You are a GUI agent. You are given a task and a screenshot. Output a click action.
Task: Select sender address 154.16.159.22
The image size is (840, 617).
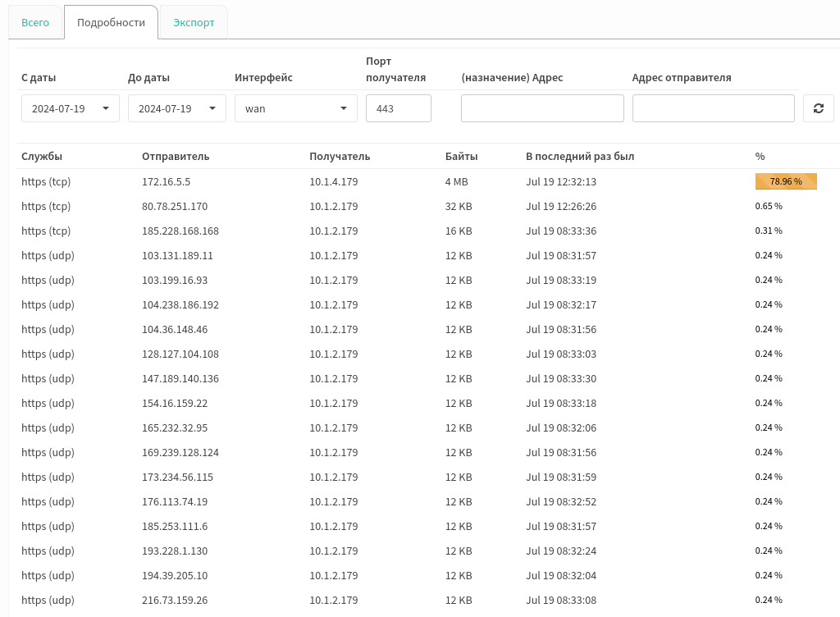[x=175, y=404]
